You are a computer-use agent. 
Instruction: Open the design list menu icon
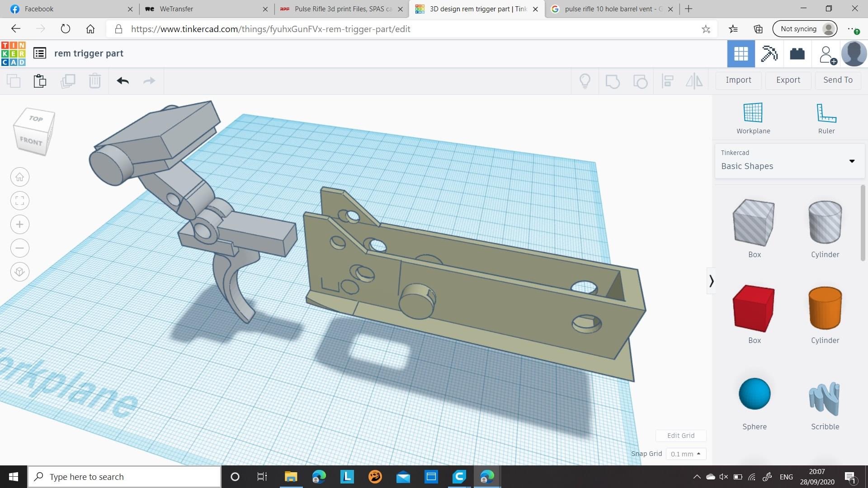tap(40, 53)
